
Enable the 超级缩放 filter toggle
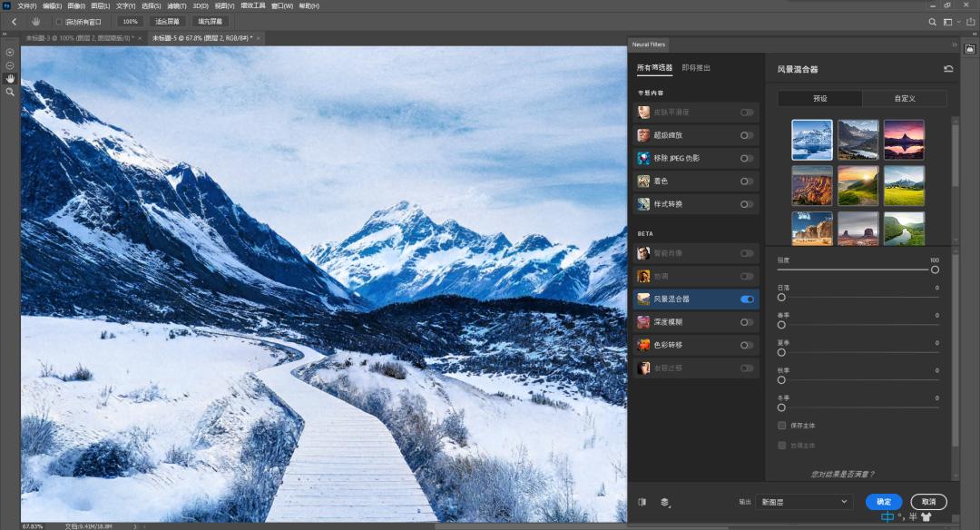747,135
